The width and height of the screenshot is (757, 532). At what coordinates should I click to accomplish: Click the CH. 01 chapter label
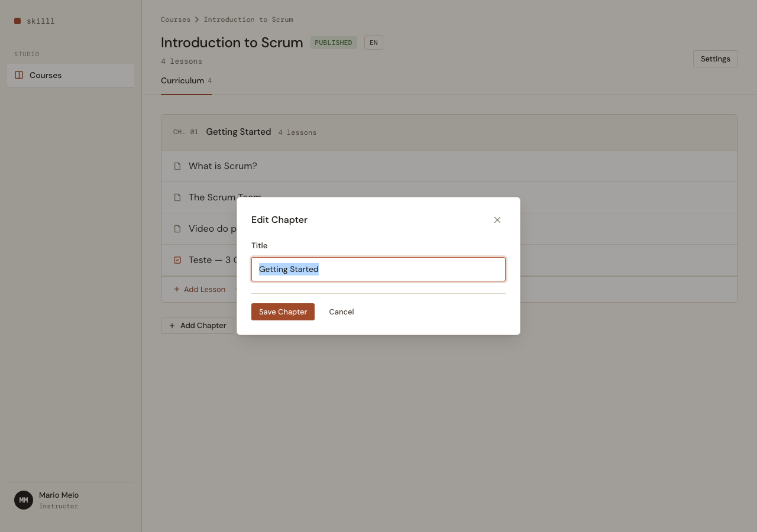[x=186, y=132]
